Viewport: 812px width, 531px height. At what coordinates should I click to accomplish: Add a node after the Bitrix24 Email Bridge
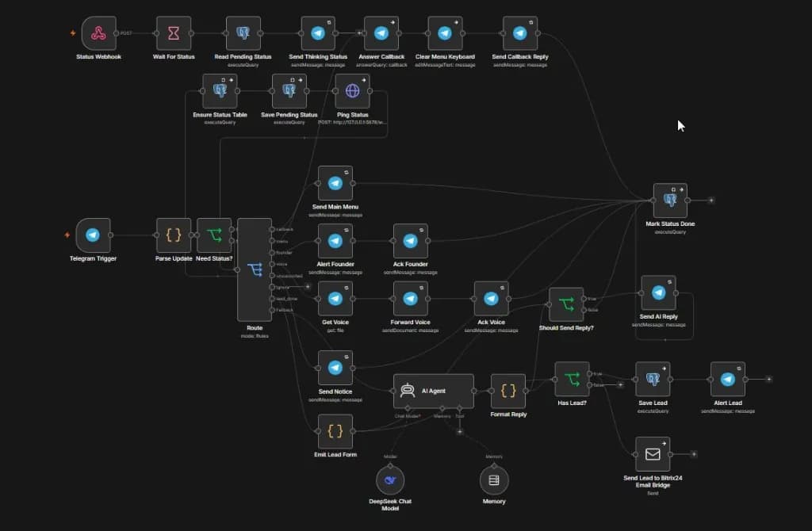click(x=693, y=454)
